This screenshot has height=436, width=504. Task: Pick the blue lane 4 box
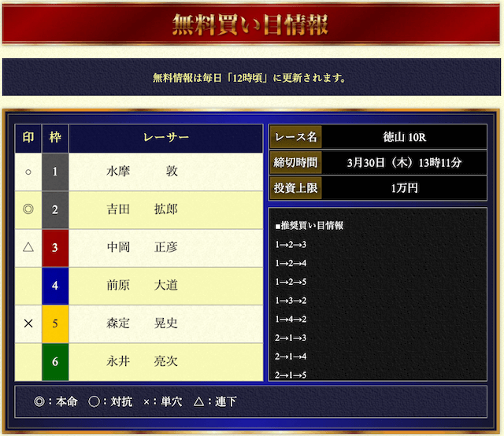(x=55, y=285)
